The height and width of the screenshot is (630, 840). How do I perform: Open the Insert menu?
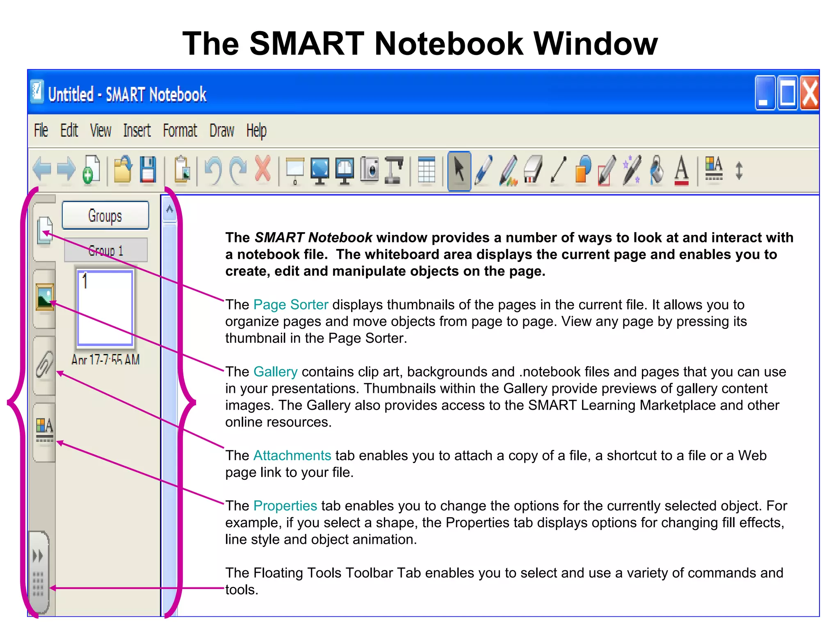point(137,130)
